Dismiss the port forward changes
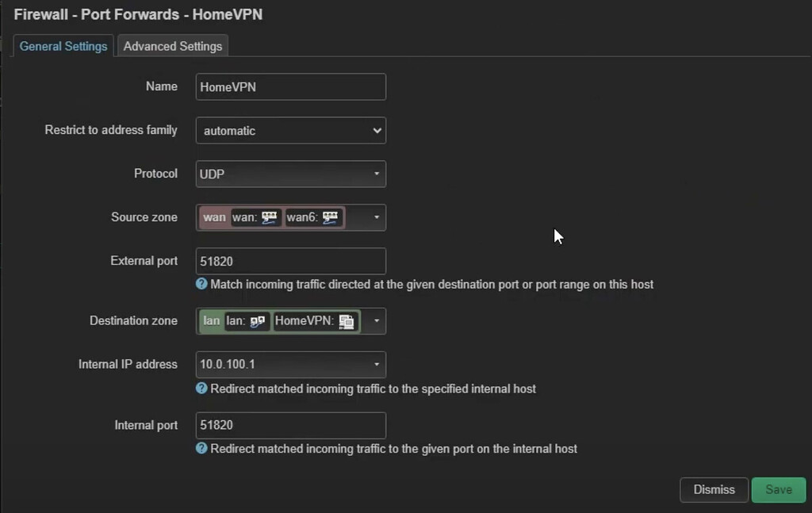The height and width of the screenshot is (513, 812). coord(713,489)
